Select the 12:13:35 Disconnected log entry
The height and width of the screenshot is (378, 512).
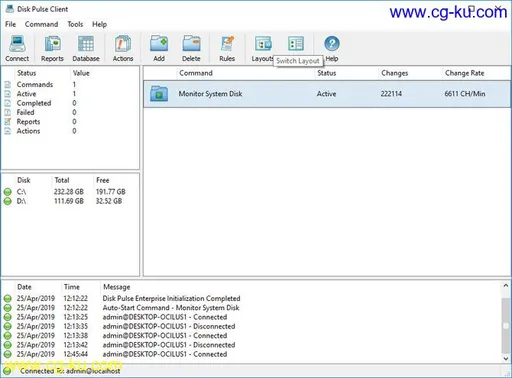pyautogui.click(x=169, y=326)
